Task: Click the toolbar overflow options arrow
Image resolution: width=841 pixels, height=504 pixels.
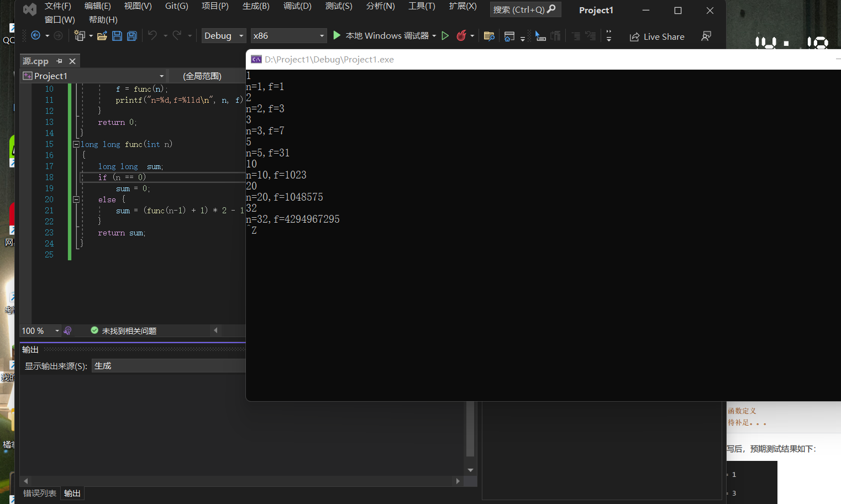Action: click(x=609, y=36)
